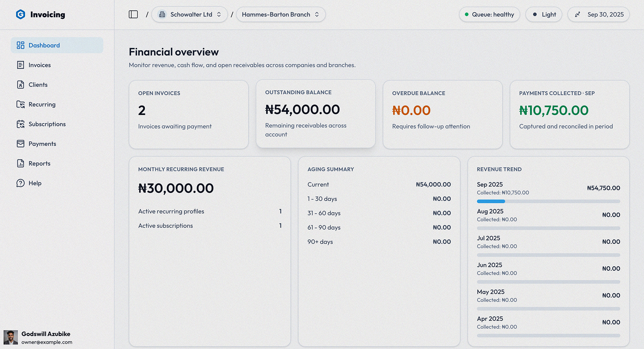Click the Godswill Azubike profile avatar
This screenshot has height=349, width=644.
[11, 337]
